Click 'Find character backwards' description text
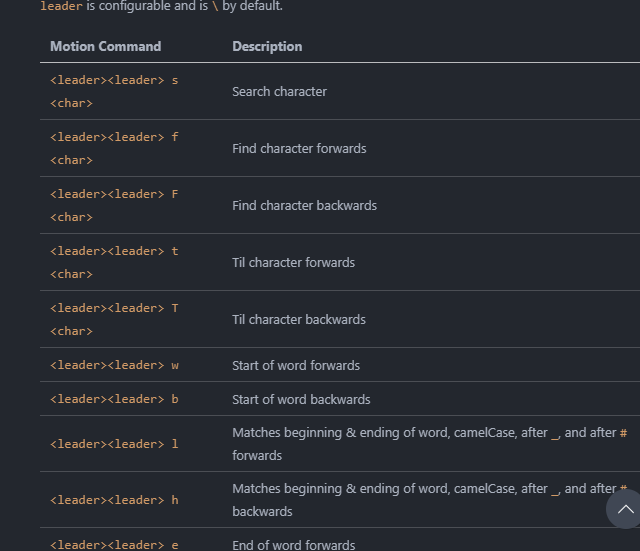 coord(304,205)
